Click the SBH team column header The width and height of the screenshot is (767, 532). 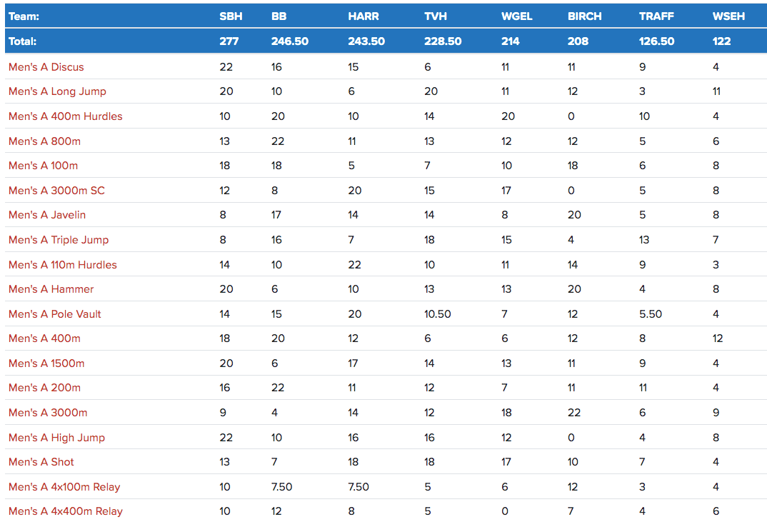click(x=231, y=16)
